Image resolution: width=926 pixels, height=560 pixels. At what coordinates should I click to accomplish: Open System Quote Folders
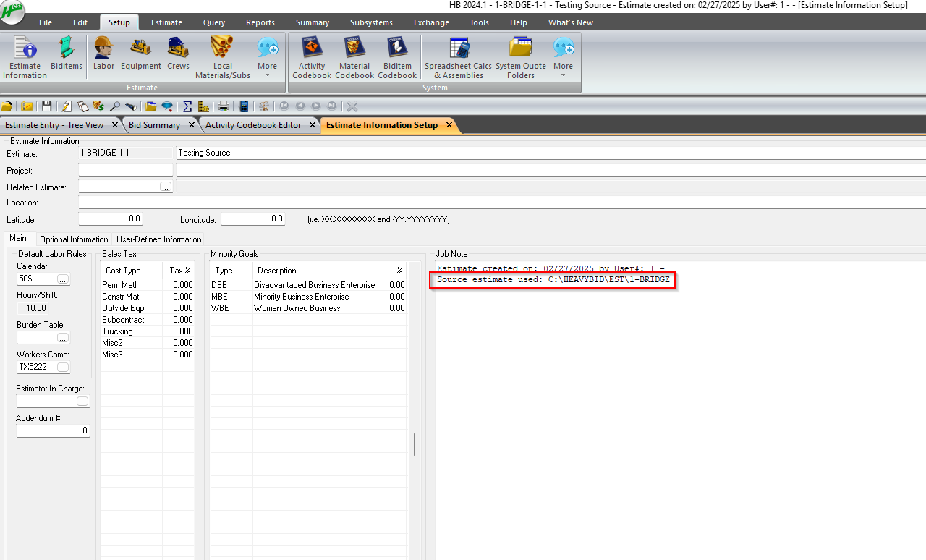tap(521, 58)
